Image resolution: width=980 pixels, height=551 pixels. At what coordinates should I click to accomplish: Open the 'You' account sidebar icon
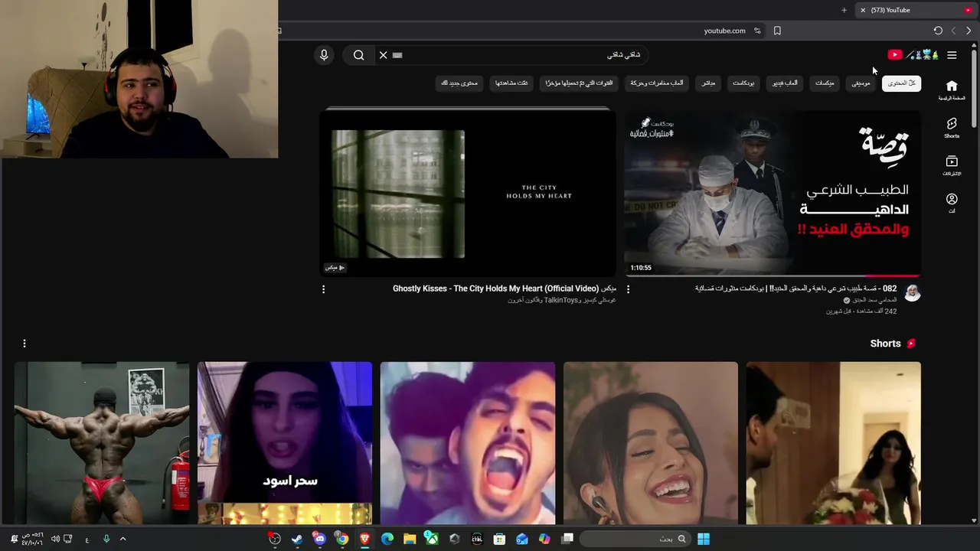952,203
